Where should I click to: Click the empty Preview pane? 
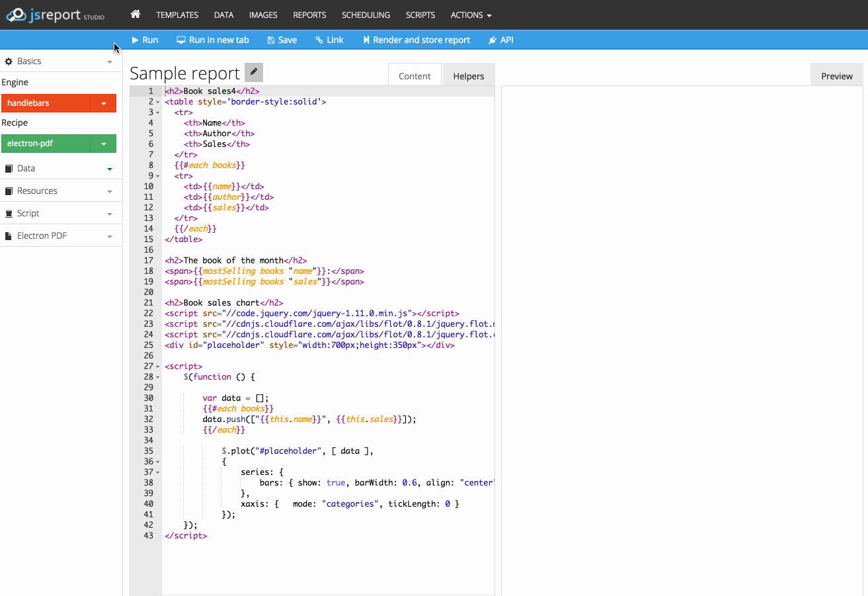(682, 341)
